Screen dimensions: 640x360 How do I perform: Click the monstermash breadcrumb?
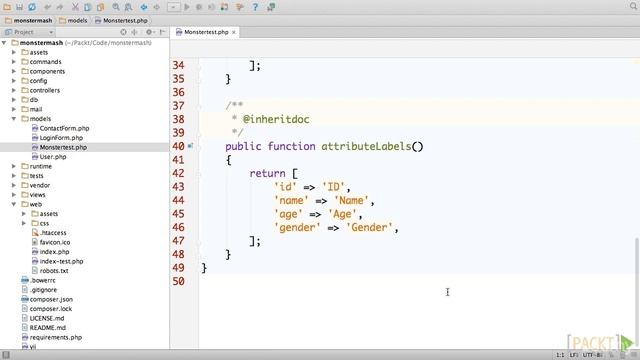29,20
